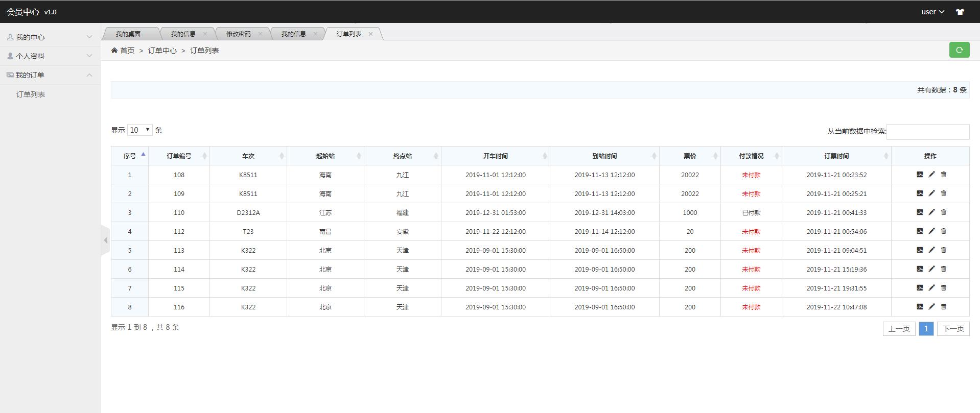Open the rows-per-page select showing 10
The height and width of the screenshot is (413, 980).
pyautogui.click(x=140, y=130)
